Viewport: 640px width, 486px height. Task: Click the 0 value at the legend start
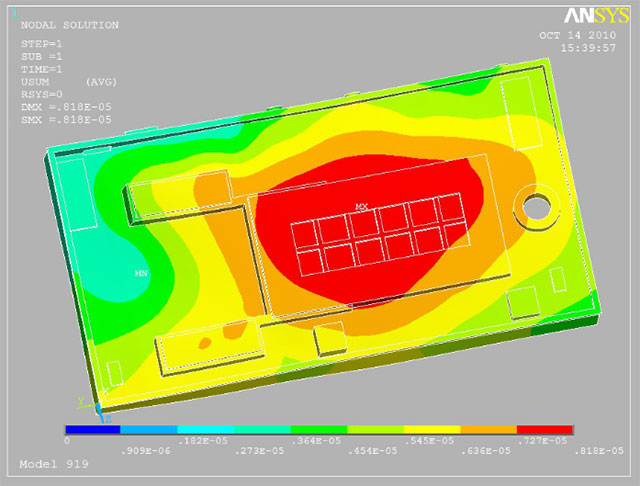pos(67,440)
